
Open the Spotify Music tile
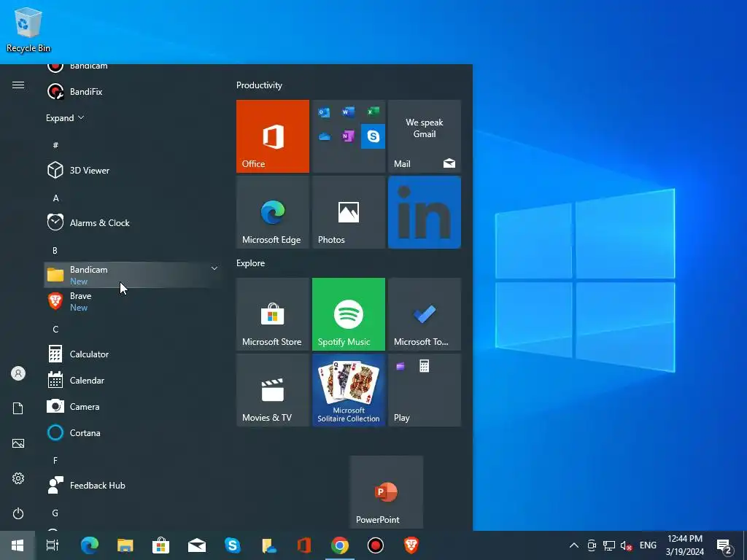click(348, 314)
